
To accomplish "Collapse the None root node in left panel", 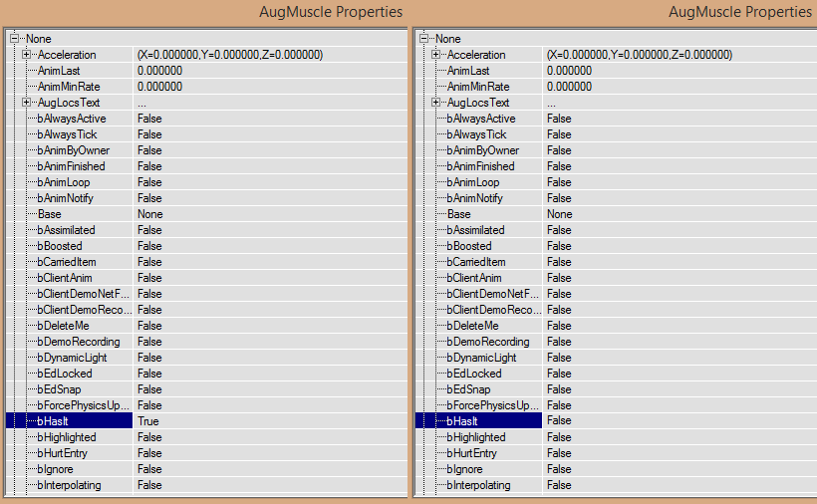I will (x=15, y=38).
